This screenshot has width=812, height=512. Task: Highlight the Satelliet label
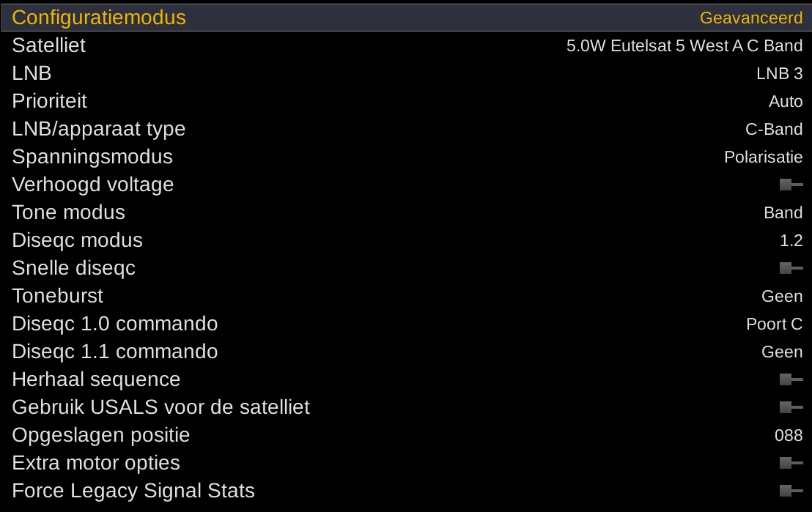tap(48, 45)
